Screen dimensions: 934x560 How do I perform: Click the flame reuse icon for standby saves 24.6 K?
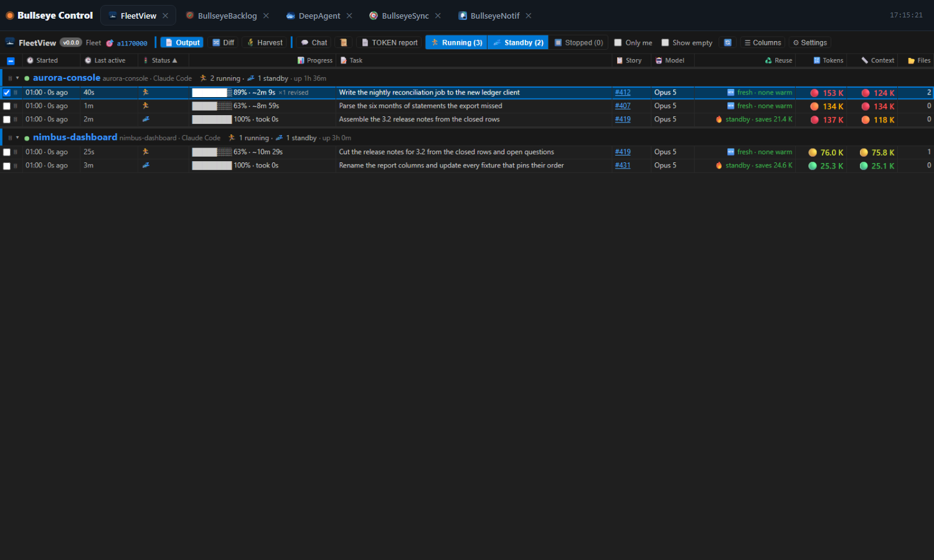pos(719,166)
